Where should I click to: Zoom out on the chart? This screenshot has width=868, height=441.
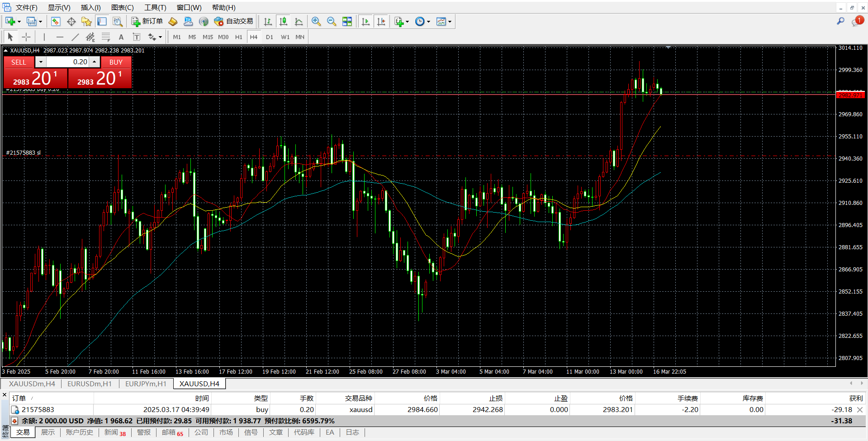click(x=332, y=21)
